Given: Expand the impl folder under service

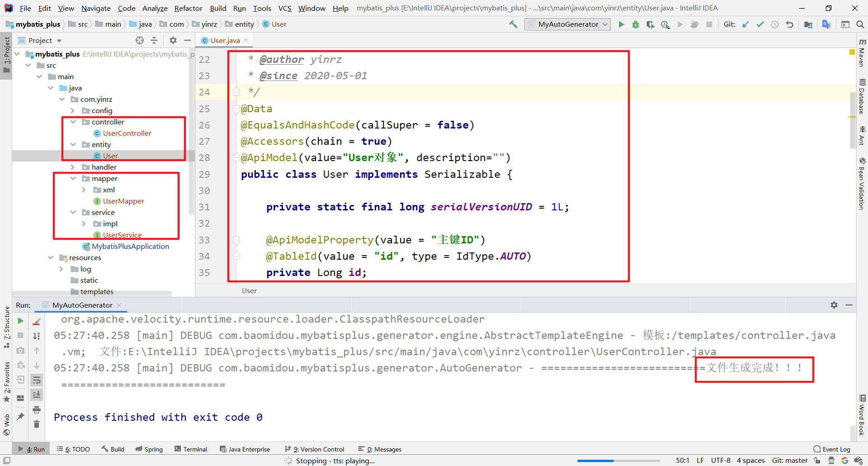Looking at the screenshot, I should point(84,224).
